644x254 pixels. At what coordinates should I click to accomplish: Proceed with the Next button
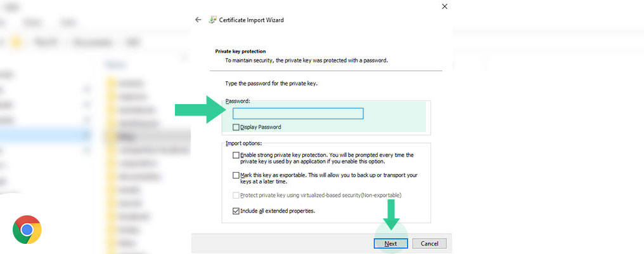390,244
